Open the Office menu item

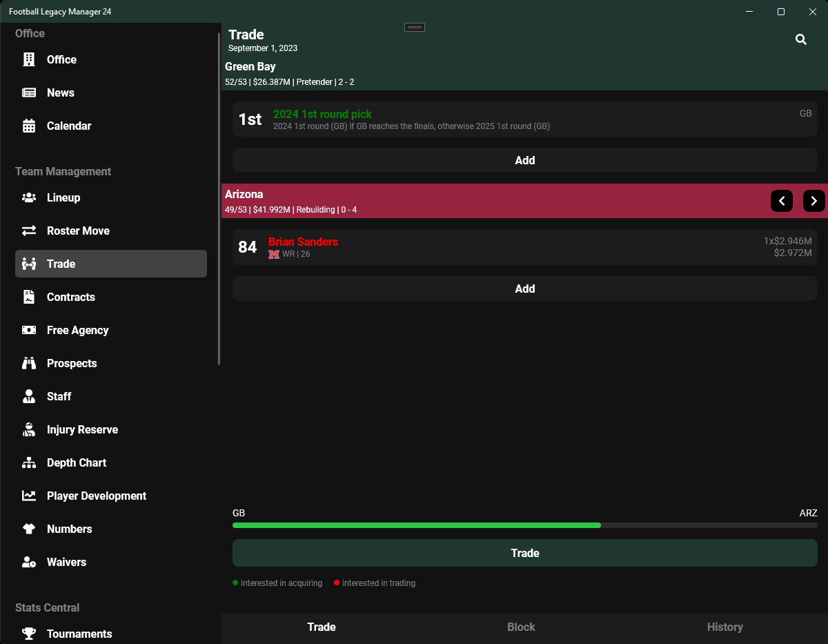click(111, 59)
